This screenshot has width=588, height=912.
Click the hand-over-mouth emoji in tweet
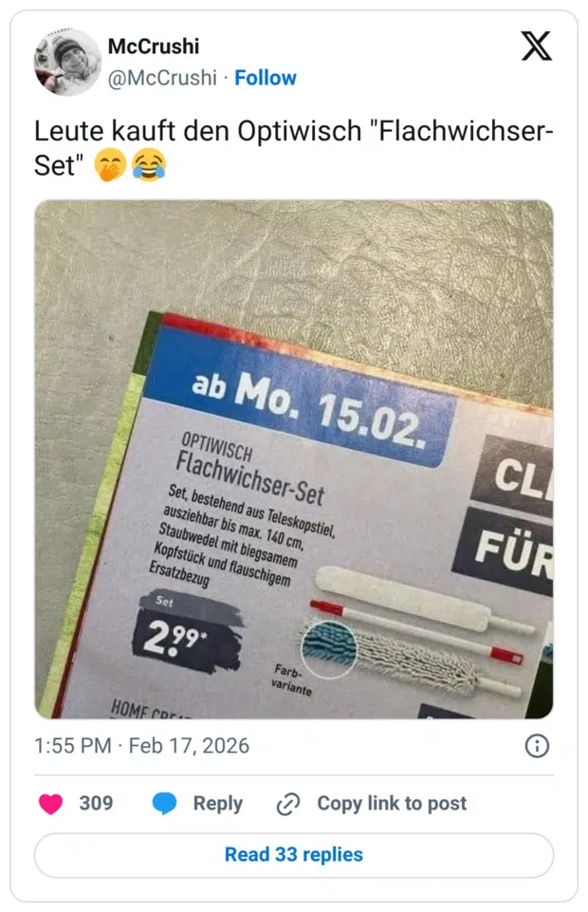[110, 164]
